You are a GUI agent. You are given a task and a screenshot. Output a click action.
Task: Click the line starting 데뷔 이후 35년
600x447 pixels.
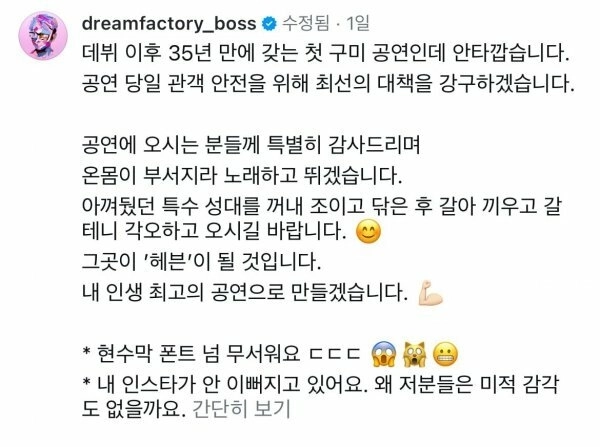point(326,53)
